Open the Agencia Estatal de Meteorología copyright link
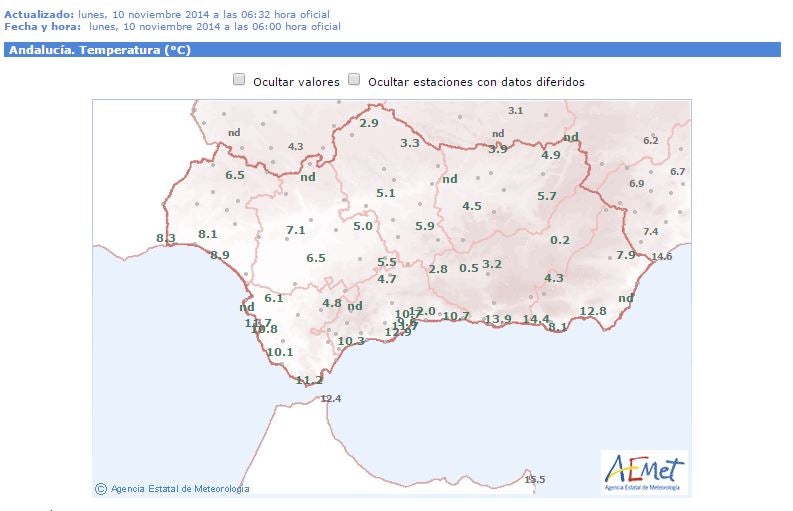The width and height of the screenshot is (793, 511). tap(172, 489)
